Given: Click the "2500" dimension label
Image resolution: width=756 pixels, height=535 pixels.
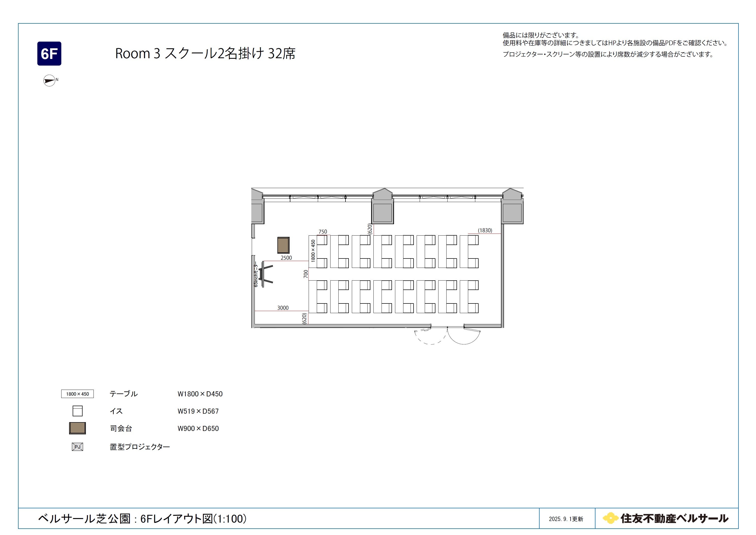Looking at the screenshot, I should (286, 258).
